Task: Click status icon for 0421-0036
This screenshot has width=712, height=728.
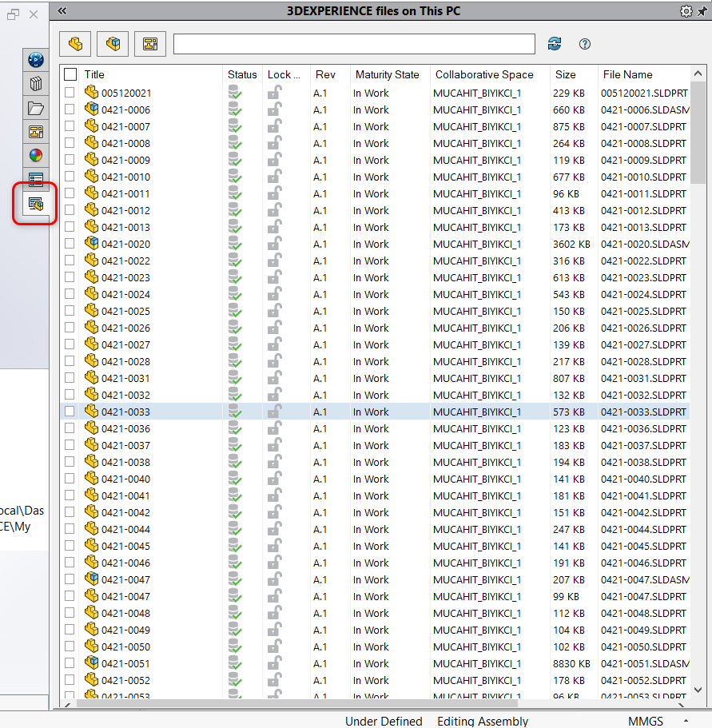Action: pyautogui.click(x=235, y=428)
